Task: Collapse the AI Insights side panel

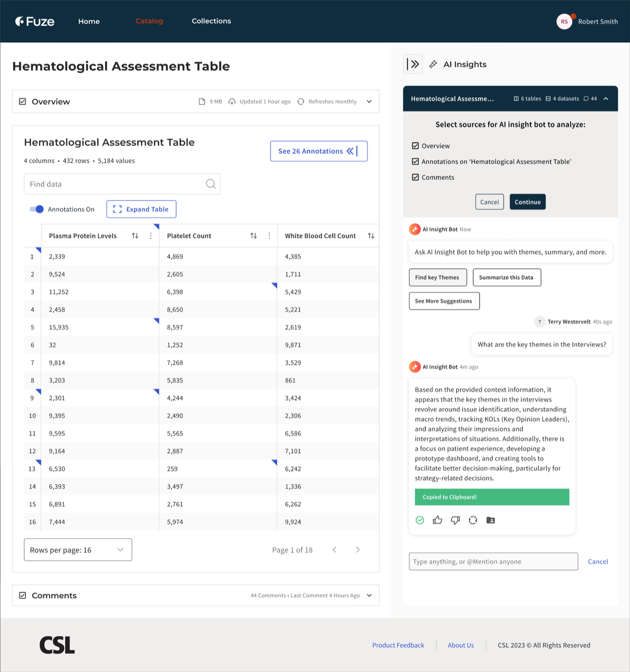Action: click(x=413, y=64)
